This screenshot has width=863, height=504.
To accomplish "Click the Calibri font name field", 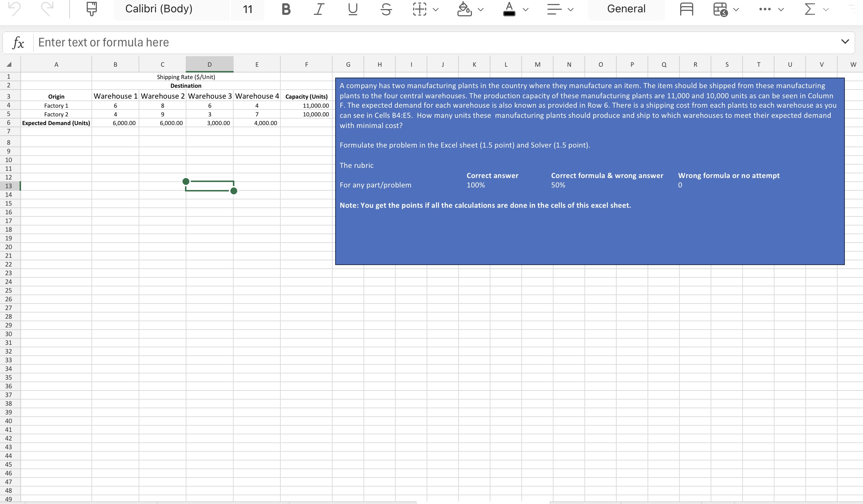I will click(158, 9).
